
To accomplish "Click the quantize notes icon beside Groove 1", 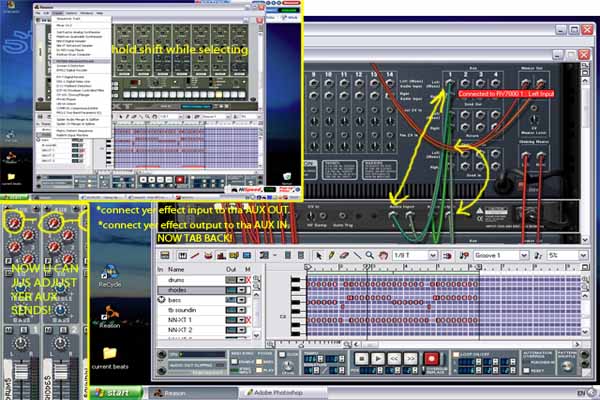I will point(538,255).
